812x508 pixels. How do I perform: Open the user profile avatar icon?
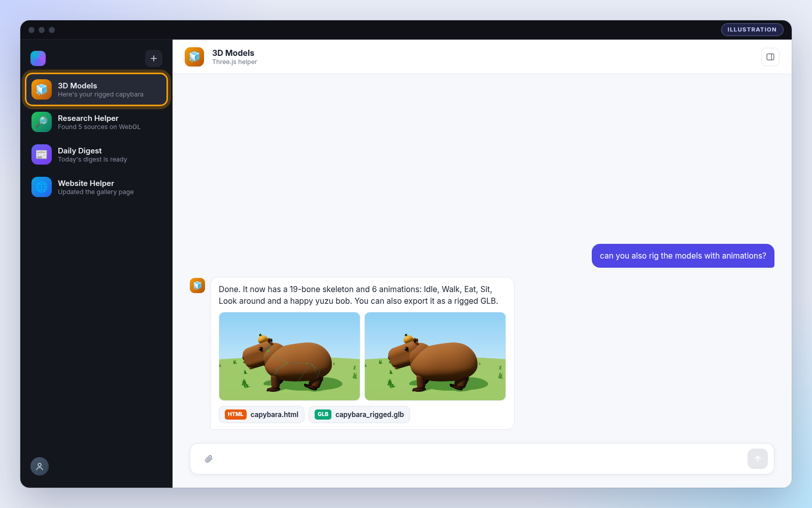(x=40, y=466)
